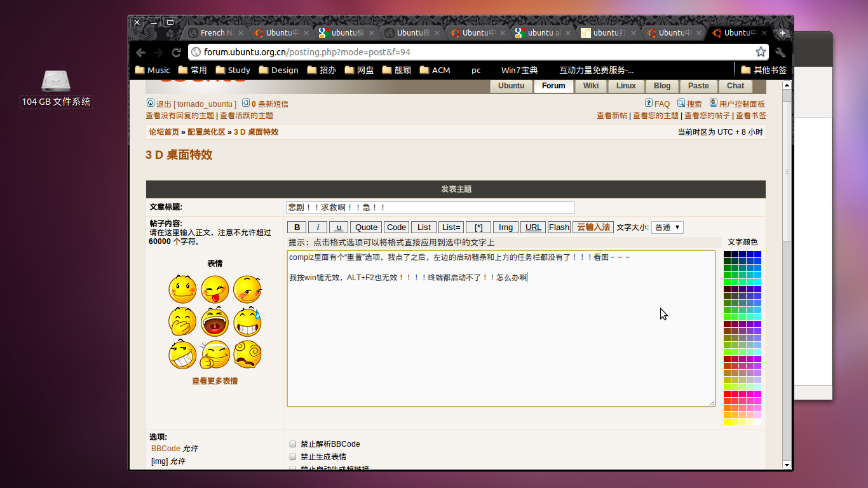868x488 pixels.
Task: Open the Blog site tab
Action: (x=662, y=86)
